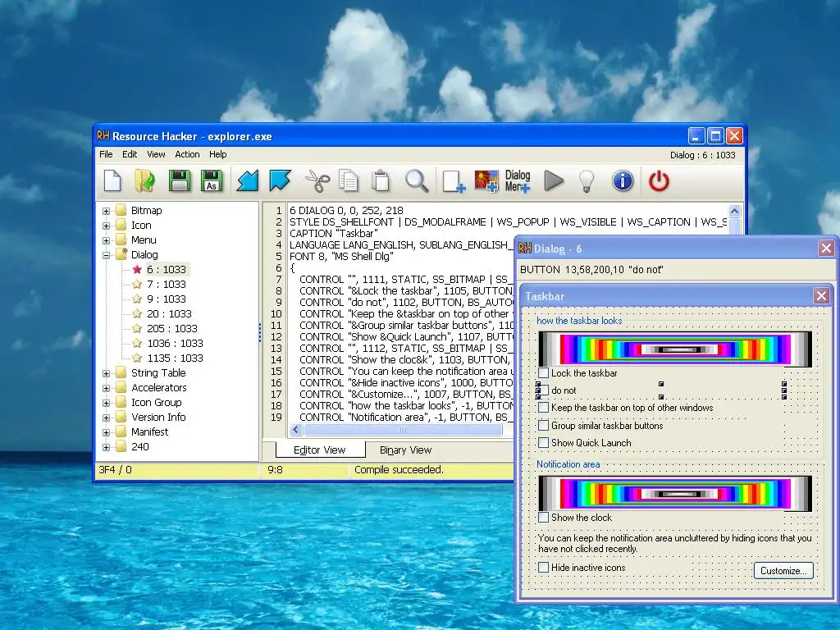
Task: Click the New blank script toolbar icon
Action: [x=112, y=180]
